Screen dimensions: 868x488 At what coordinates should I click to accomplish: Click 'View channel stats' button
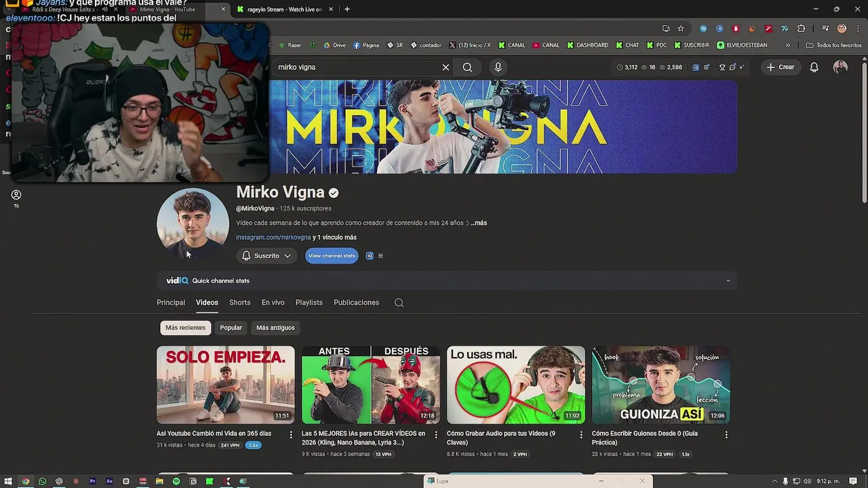pyautogui.click(x=332, y=256)
